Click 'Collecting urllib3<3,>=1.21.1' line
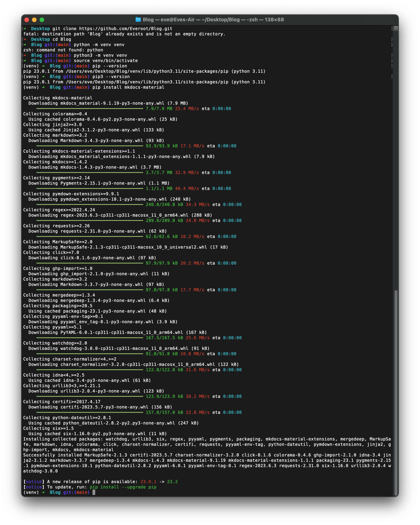This screenshot has width=420, height=525. pyautogui.click(x=62, y=386)
